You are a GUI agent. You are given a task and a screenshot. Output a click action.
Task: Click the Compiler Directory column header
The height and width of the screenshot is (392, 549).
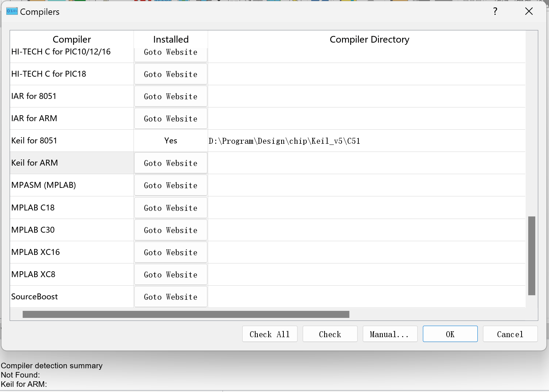[369, 39]
